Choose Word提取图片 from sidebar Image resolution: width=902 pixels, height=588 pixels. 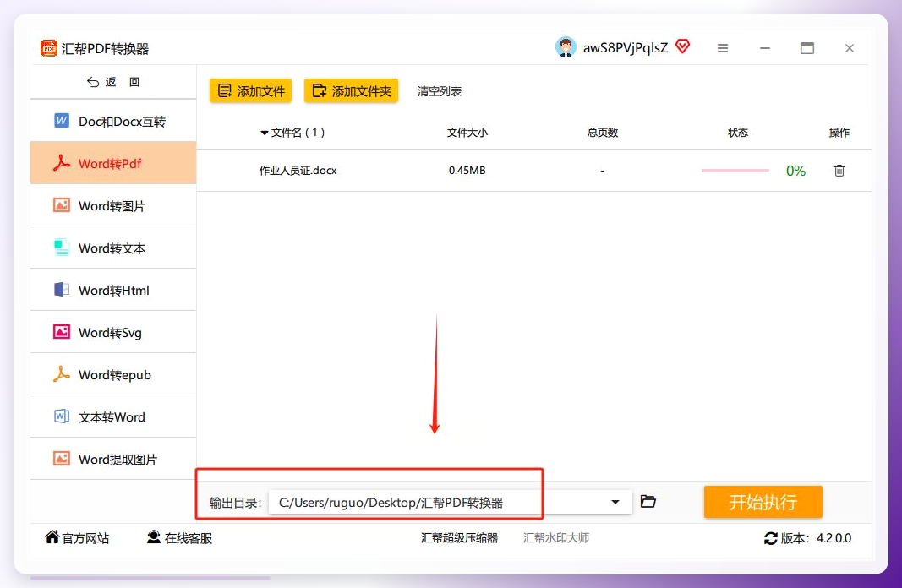tap(113, 459)
